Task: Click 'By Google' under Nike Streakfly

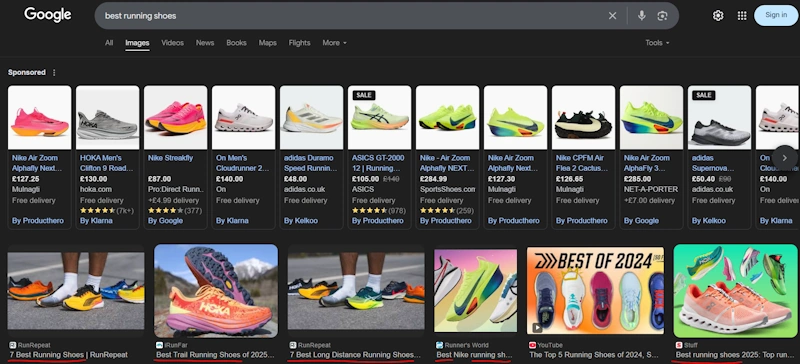Action: tap(165, 221)
